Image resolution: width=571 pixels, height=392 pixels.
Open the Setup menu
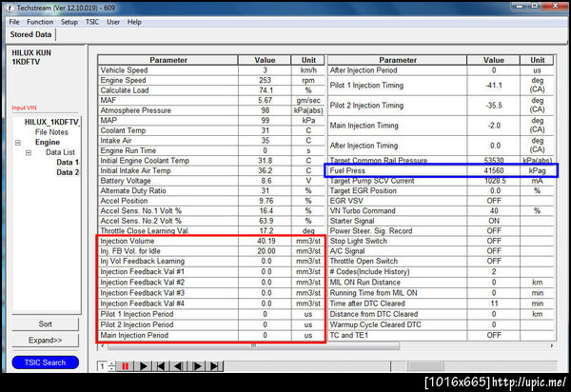pyautogui.click(x=69, y=22)
